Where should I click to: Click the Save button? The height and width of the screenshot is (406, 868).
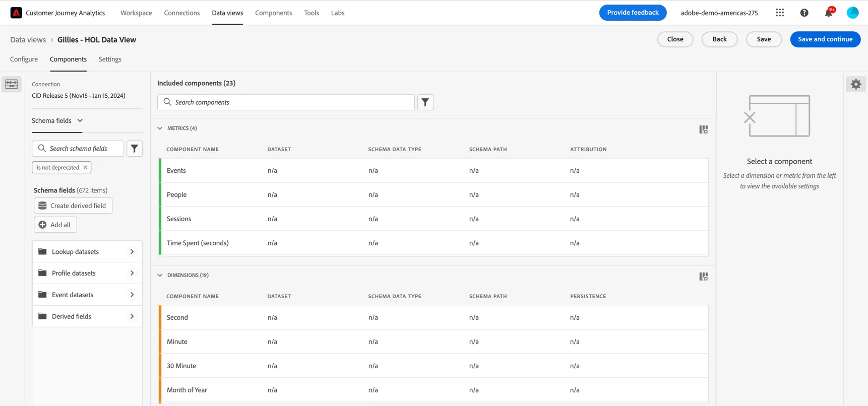764,39
